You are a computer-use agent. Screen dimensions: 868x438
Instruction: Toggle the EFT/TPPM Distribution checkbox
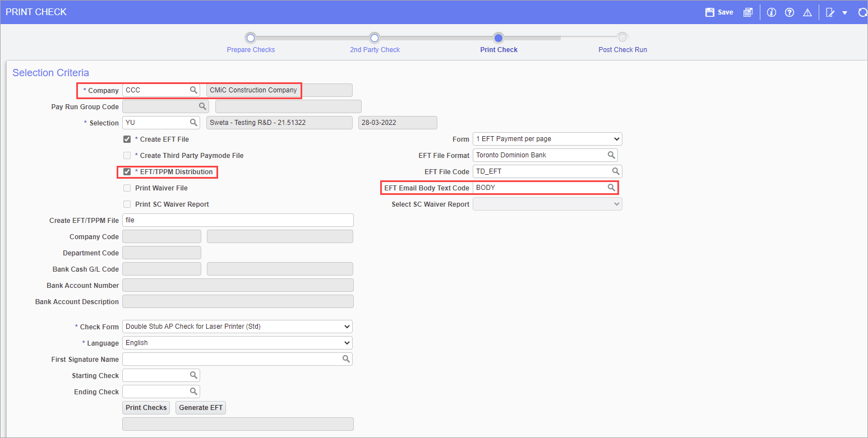(x=127, y=171)
